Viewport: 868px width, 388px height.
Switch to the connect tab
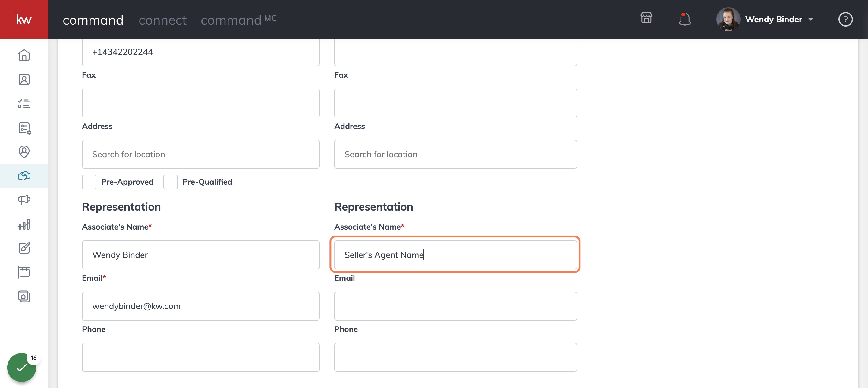[x=162, y=20]
